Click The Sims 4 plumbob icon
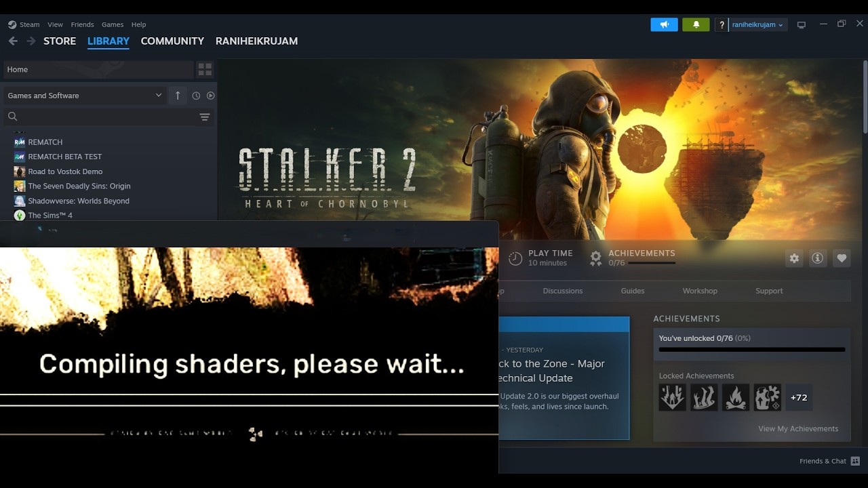This screenshot has width=868, height=488. 20,216
